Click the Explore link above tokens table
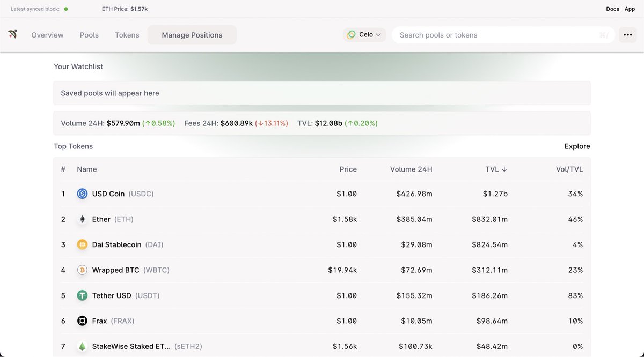This screenshot has height=357, width=644. [x=577, y=146]
